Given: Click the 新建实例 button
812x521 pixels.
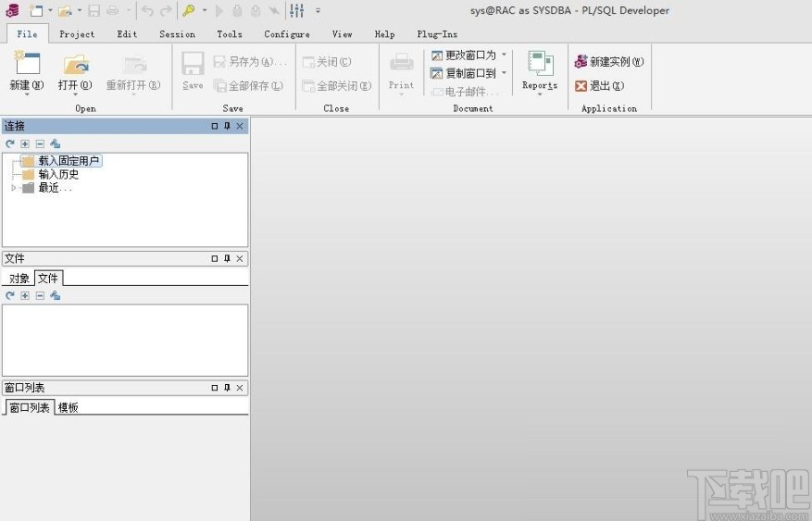Looking at the screenshot, I should point(608,62).
